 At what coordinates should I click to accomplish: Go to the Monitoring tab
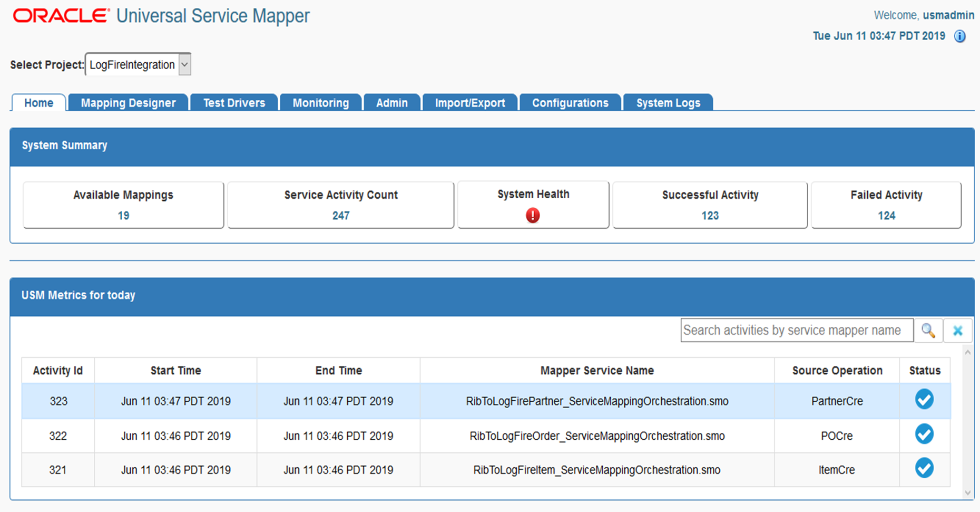click(321, 103)
